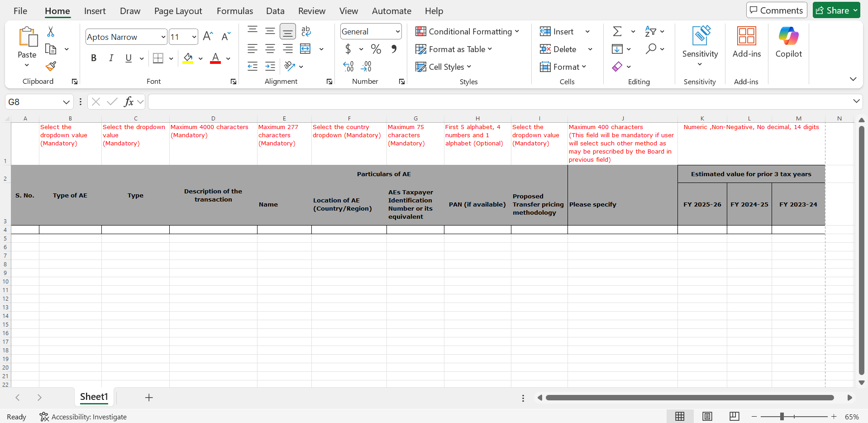Toggle Italic formatting
This screenshot has height=423, width=868.
coord(111,58)
